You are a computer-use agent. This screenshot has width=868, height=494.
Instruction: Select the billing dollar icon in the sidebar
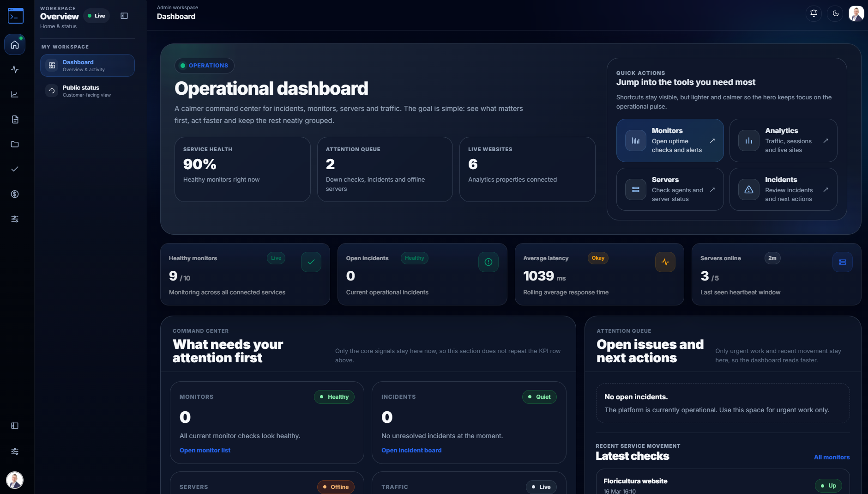[15, 194]
